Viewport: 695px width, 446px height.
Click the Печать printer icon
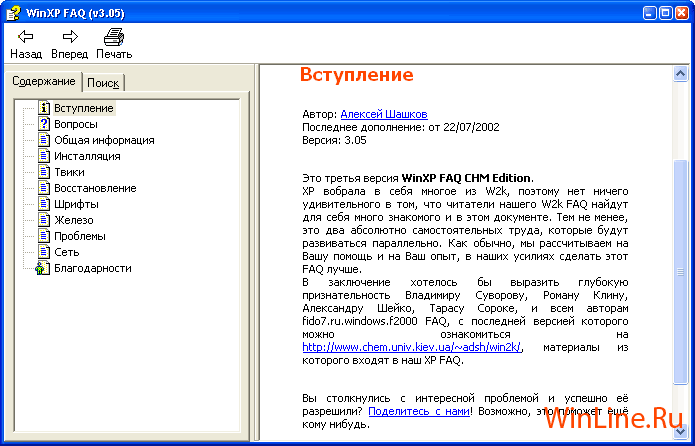(x=114, y=36)
